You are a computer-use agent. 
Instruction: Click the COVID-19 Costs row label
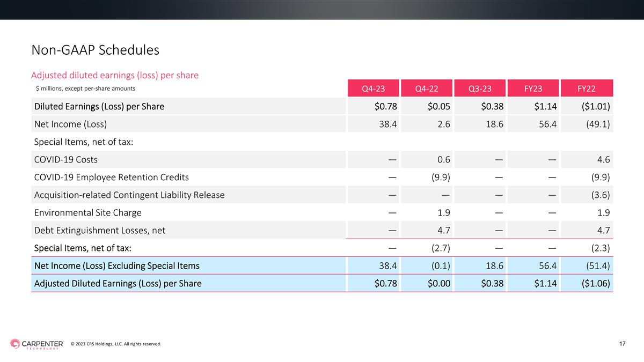[66, 159]
